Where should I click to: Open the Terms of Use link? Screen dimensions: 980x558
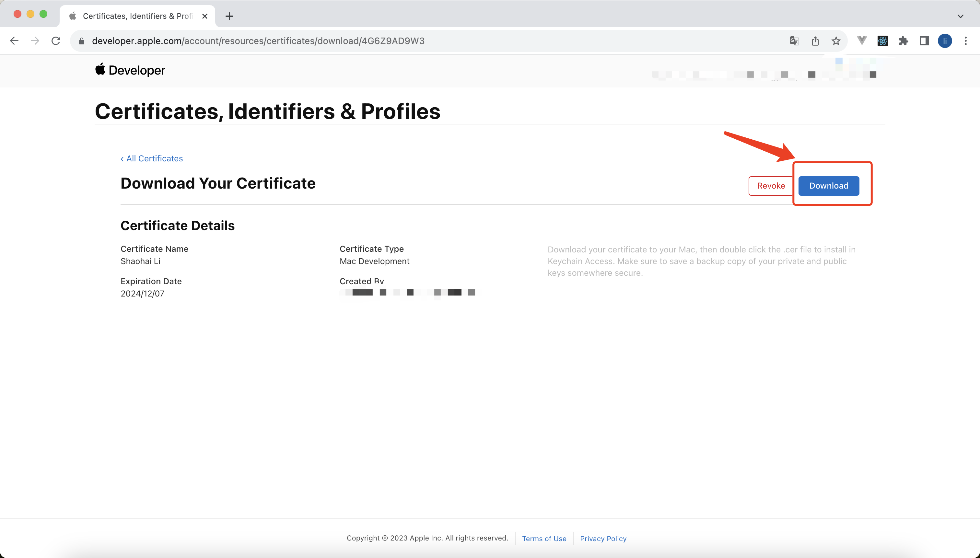click(544, 539)
